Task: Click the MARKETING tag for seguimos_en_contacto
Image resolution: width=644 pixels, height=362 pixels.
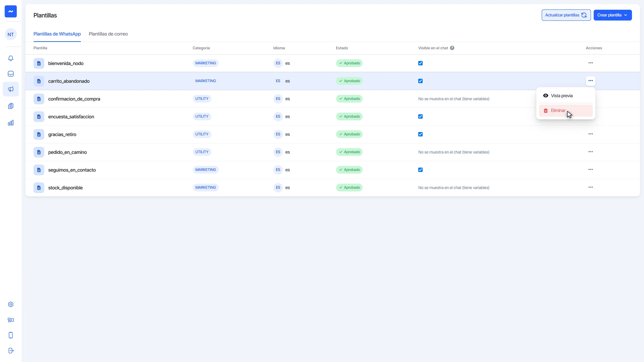Action: 206,170
